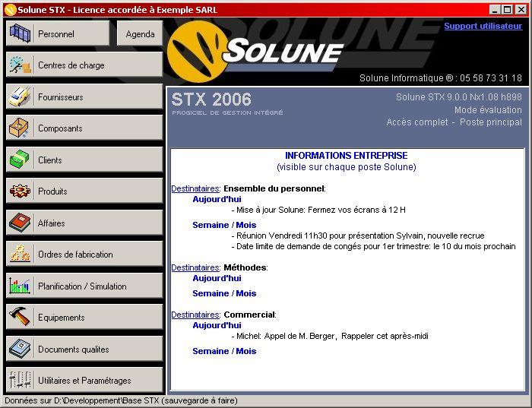The height and width of the screenshot is (408, 532).
Task: Open the Agenda
Action: coord(140,33)
